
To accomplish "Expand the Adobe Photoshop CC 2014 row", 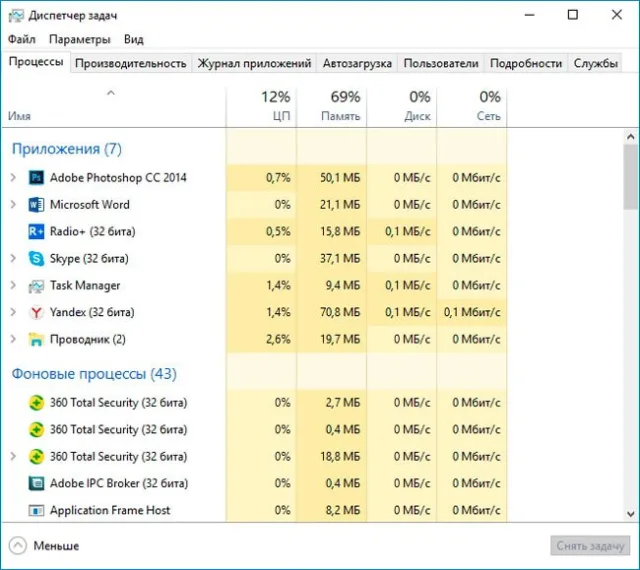I will pos(13,178).
